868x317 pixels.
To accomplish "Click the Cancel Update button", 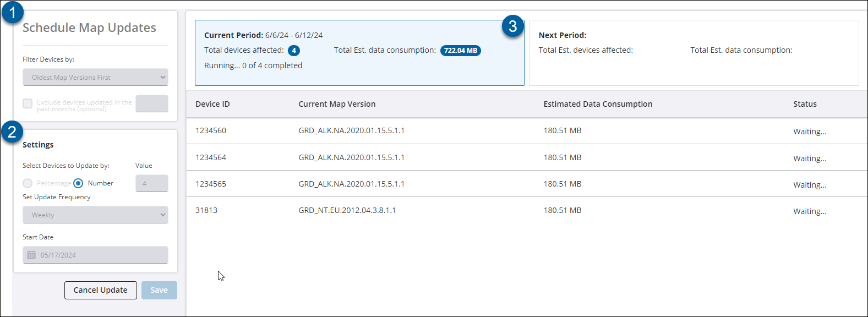I will (x=100, y=290).
